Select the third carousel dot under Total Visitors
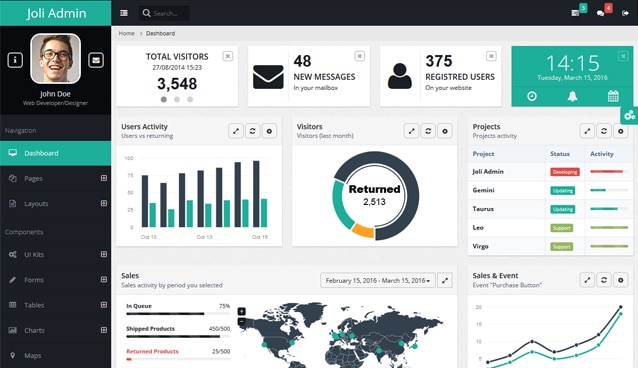The height and width of the screenshot is (368, 638). point(190,99)
